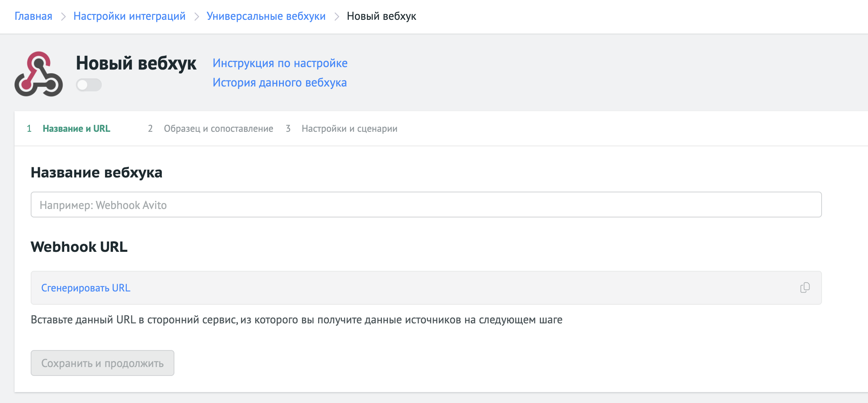
Task: Click the Новый вебхук page title
Action: point(136,63)
